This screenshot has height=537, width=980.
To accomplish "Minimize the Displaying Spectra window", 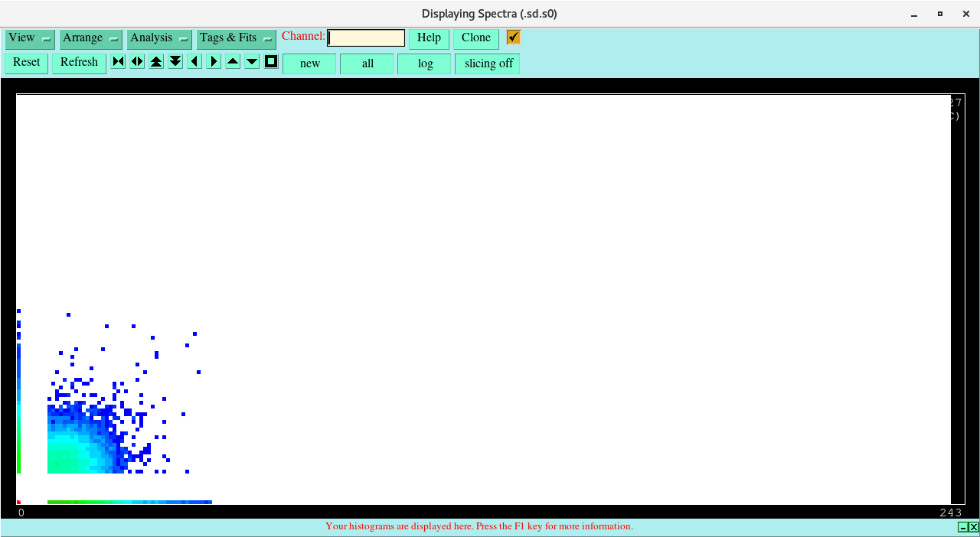I will 914,14.
